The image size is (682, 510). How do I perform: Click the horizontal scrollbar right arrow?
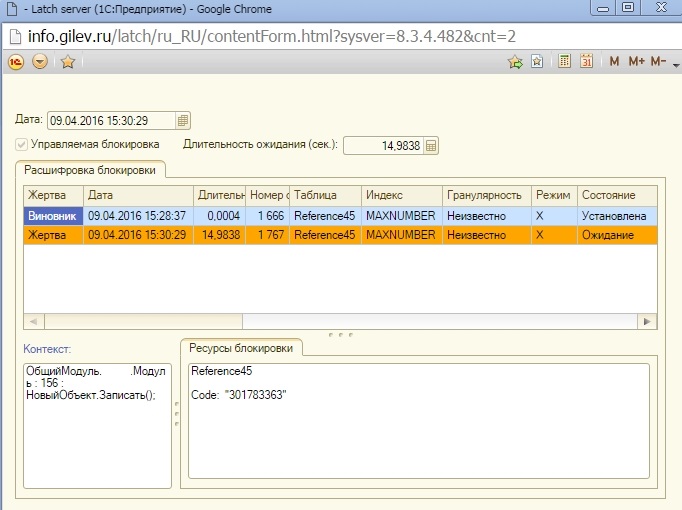tap(647, 321)
